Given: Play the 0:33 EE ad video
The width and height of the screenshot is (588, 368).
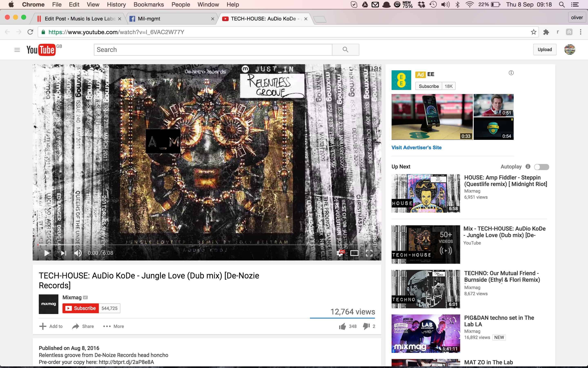Looking at the screenshot, I should 432,117.
